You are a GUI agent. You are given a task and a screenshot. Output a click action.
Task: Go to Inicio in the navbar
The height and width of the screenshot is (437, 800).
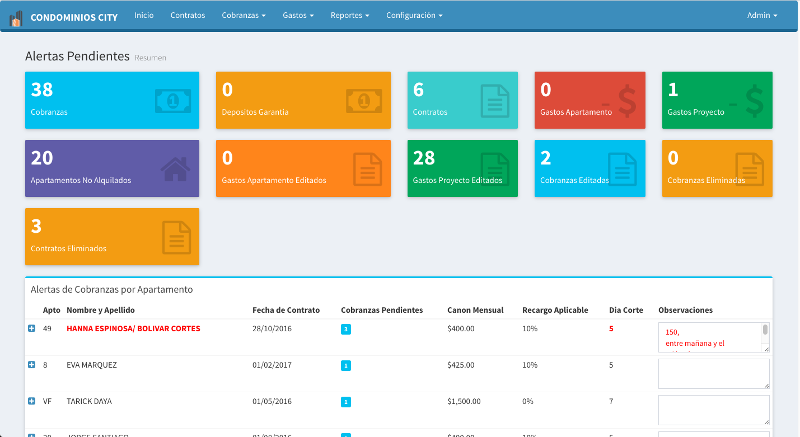click(144, 16)
